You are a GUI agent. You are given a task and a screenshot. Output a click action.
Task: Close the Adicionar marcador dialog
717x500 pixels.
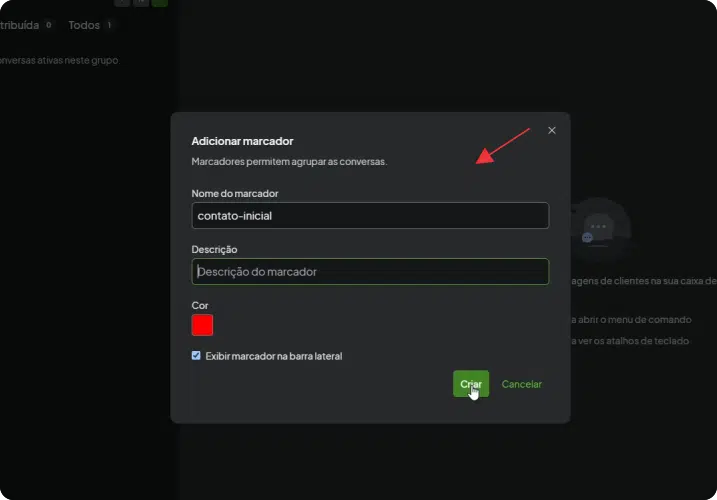coord(551,130)
